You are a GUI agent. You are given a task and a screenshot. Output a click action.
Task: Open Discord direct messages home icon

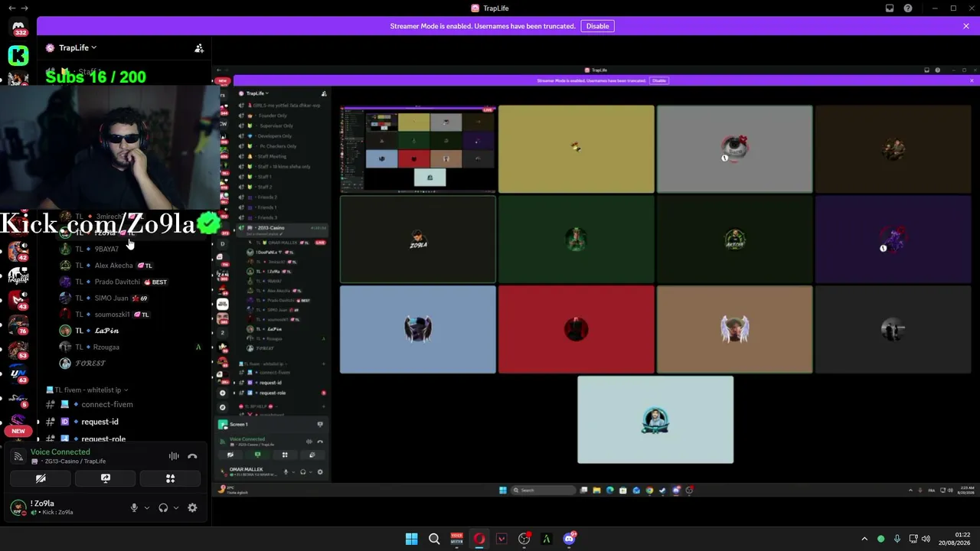coord(18,28)
